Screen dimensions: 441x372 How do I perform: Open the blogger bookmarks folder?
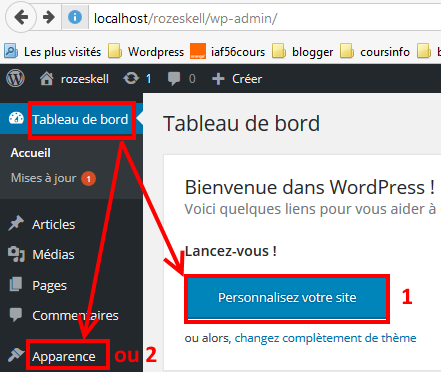tap(303, 52)
